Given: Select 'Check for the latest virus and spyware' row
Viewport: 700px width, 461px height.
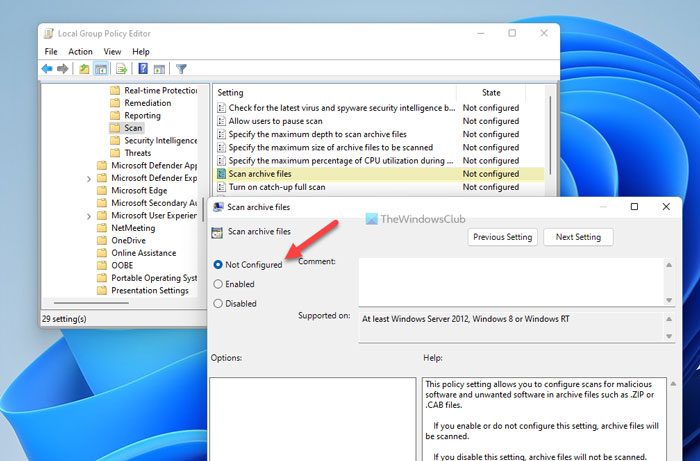Looking at the screenshot, I should coord(379,108).
